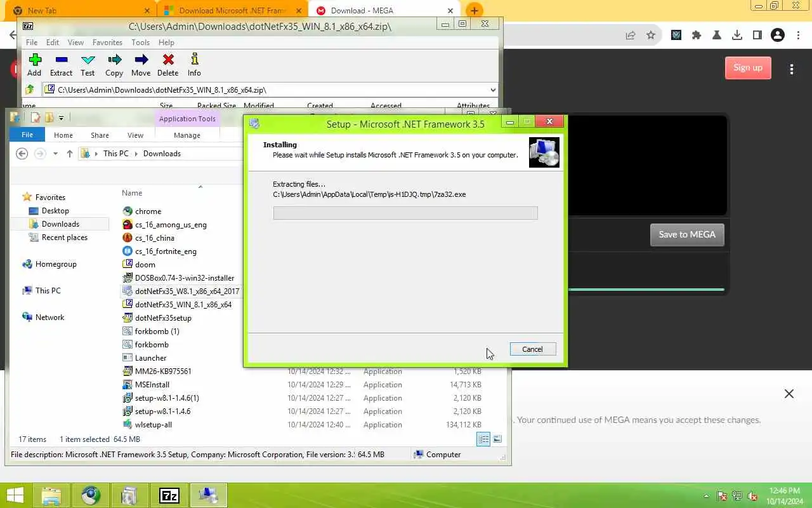Select the chrome file

pyautogui.click(x=148, y=211)
